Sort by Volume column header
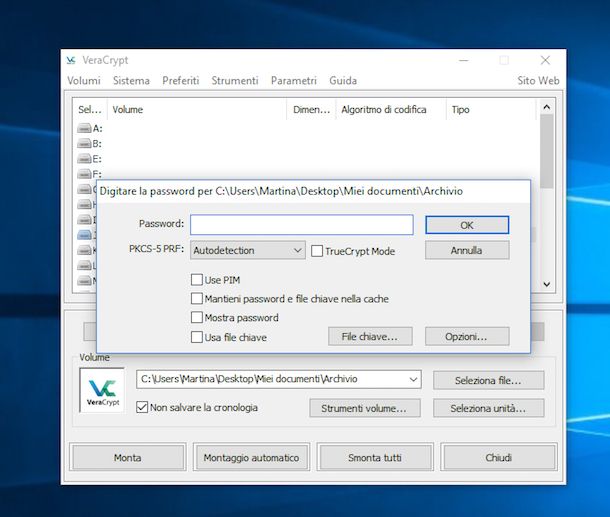 [198, 110]
